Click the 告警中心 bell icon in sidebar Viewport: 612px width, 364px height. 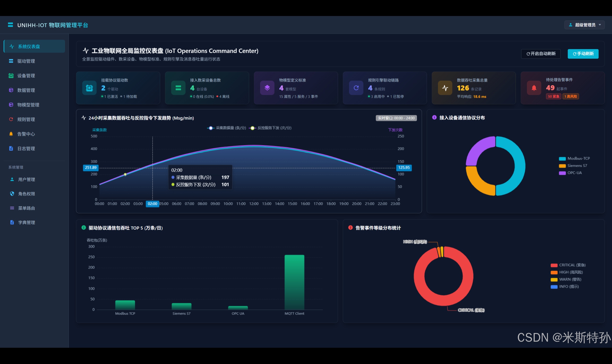click(11, 134)
